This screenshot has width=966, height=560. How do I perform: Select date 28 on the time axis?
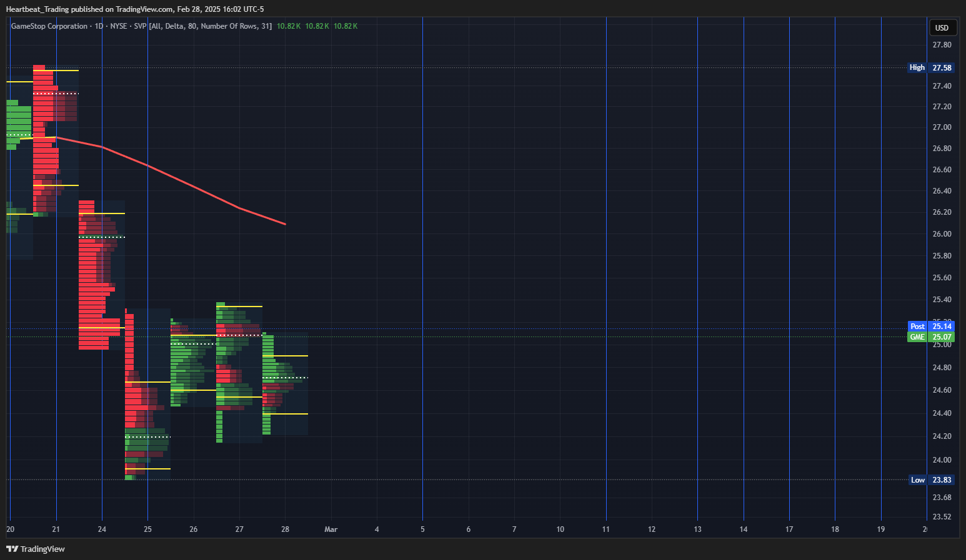(285, 529)
